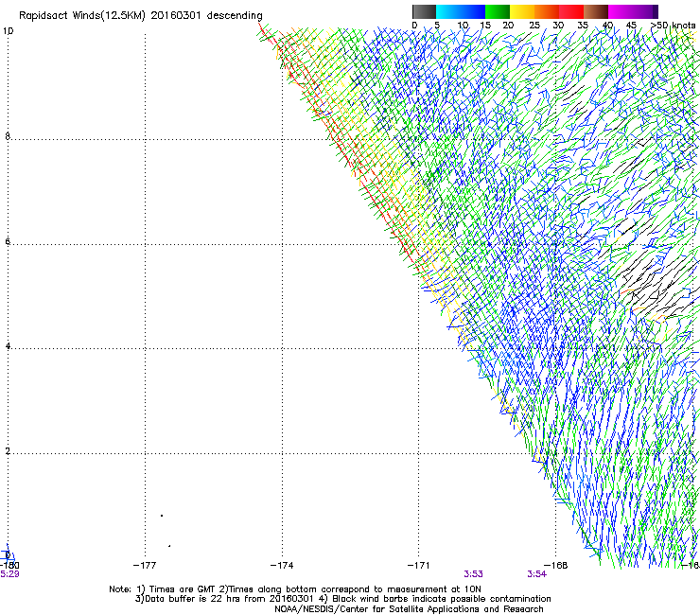This screenshot has height=615, width=700.
Task: Click the legend label '45'
Action: [x=631, y=26]
